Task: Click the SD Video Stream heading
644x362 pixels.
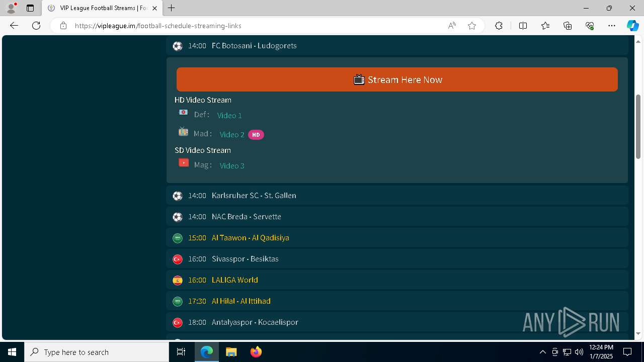Action: [x=203, y=150]
